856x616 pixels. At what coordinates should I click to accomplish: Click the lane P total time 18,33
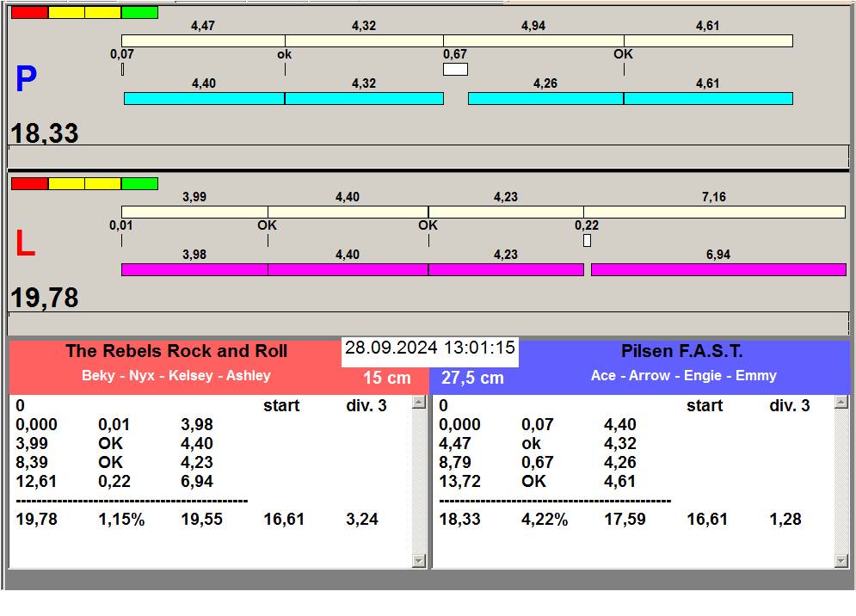click(45, 133)
